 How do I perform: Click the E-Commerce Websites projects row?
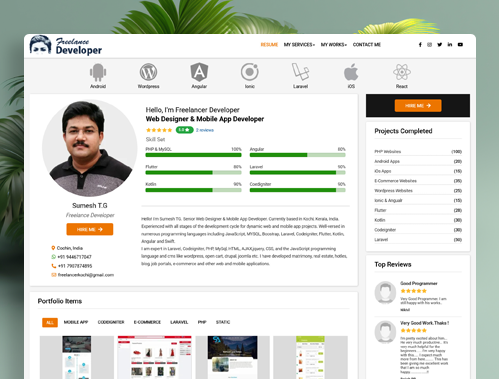coord(418,181)
